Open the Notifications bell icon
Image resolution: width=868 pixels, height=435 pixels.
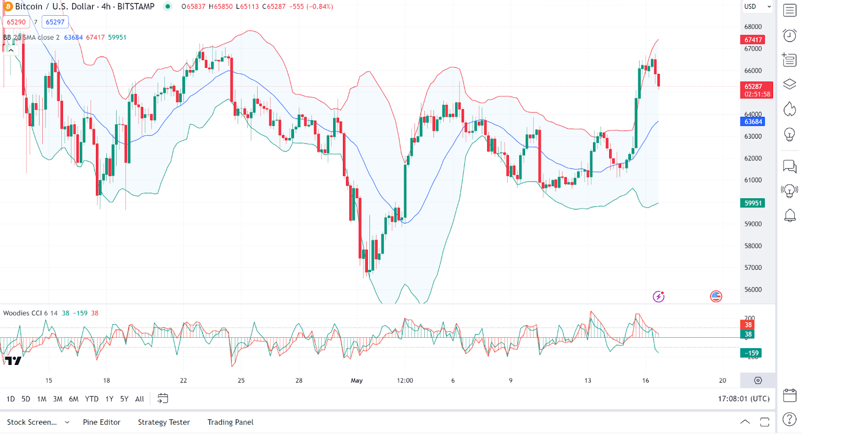(x=790, y=216)
